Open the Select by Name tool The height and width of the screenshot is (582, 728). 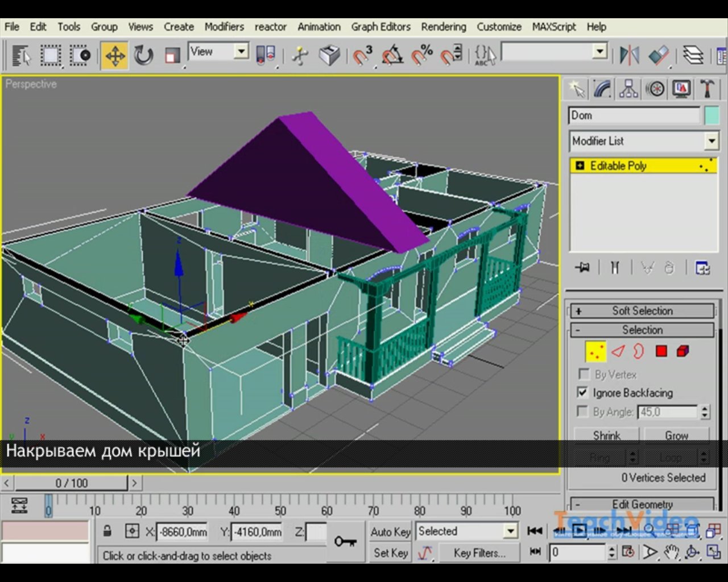[x=22, y=56]
